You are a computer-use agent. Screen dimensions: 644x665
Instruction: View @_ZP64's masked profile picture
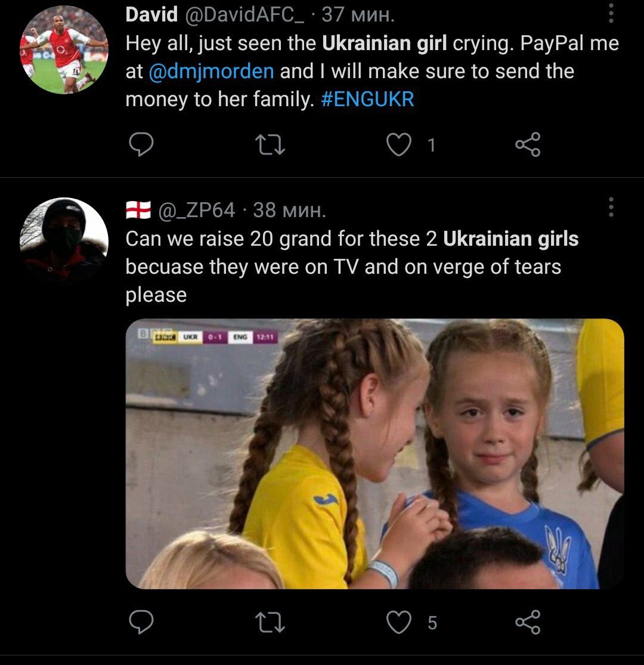point(64,242)
